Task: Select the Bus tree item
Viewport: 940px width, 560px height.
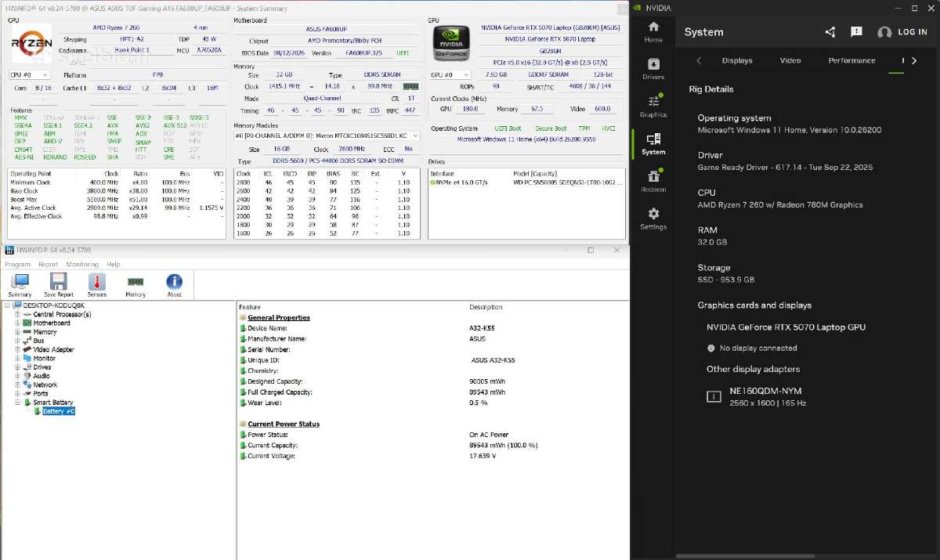Action: 38,341
